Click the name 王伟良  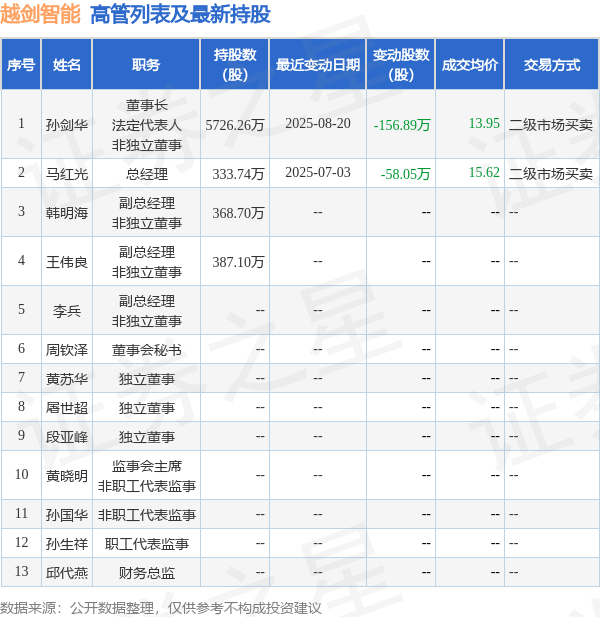[x=66, y=262]
